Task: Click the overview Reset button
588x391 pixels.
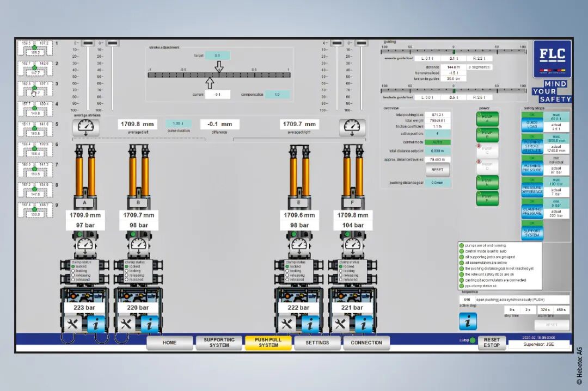Action: click(x=437, y=170)
